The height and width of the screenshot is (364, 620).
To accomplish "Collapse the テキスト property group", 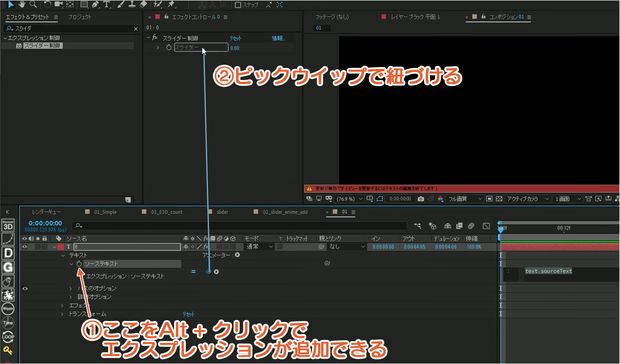I will [63, 255].
